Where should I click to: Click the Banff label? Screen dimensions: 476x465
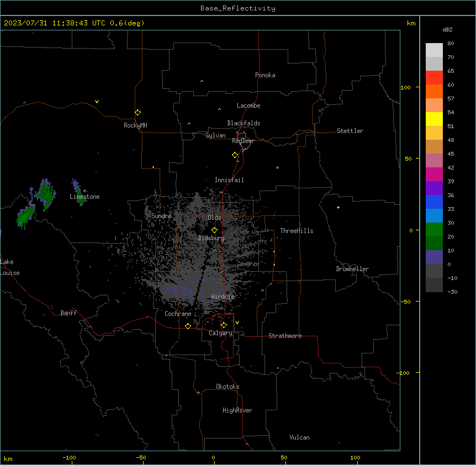[68, 313]
